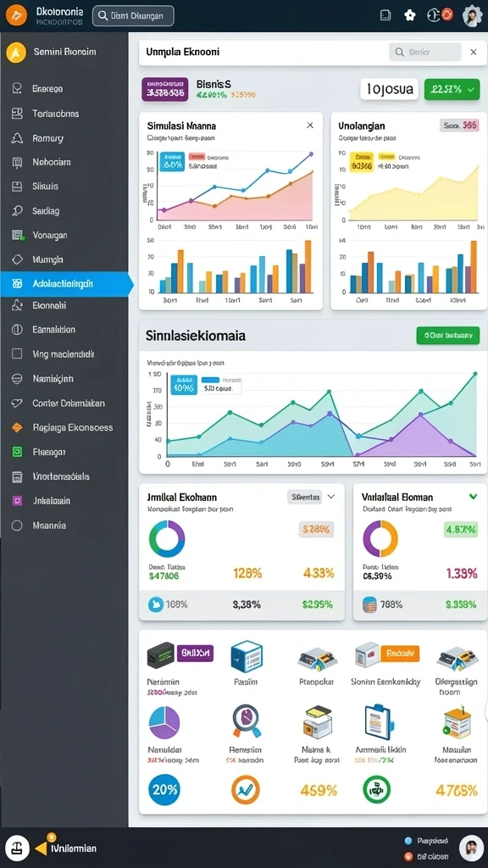
Task: Click the highlighted active blue sidebar item
Action: tap(64, 284)
